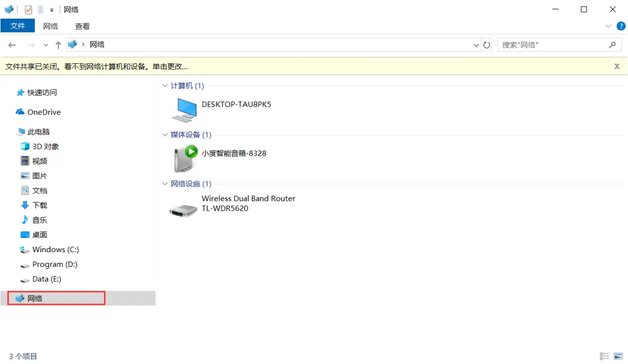The image size is (628, 364).
Task: Open Help via the blue question icon
Action: coord(620,26)
